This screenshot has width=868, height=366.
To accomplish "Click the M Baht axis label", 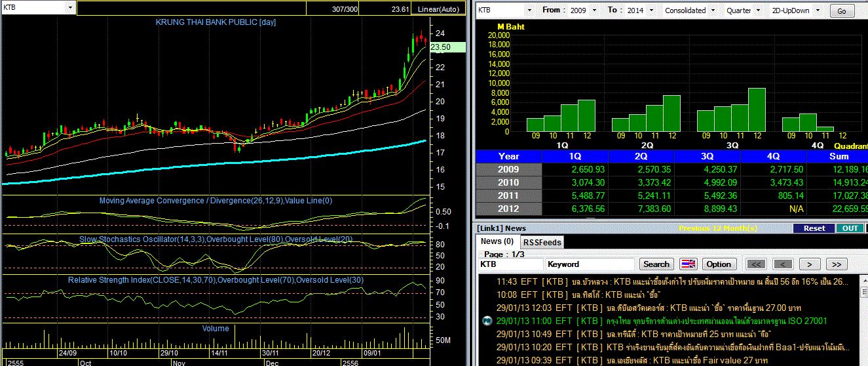I will [x=511, y=27].
